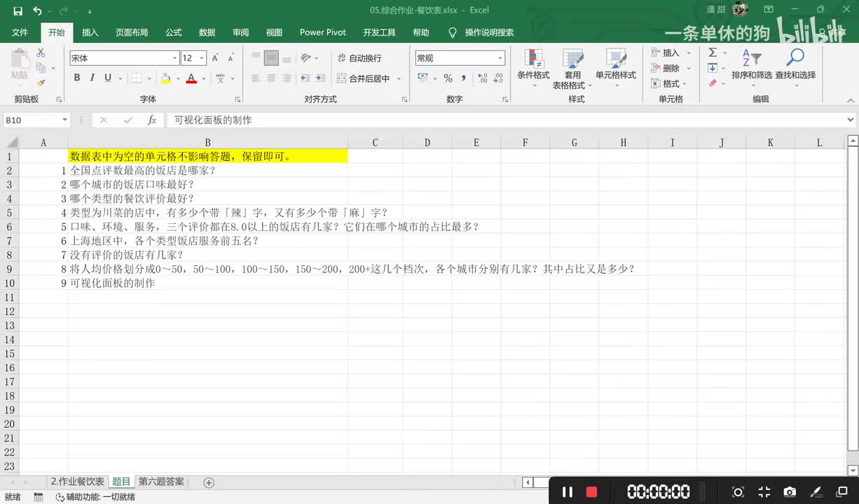859x504 pixels.
Task: Pause the screen recording
Action: coord(568,492)
